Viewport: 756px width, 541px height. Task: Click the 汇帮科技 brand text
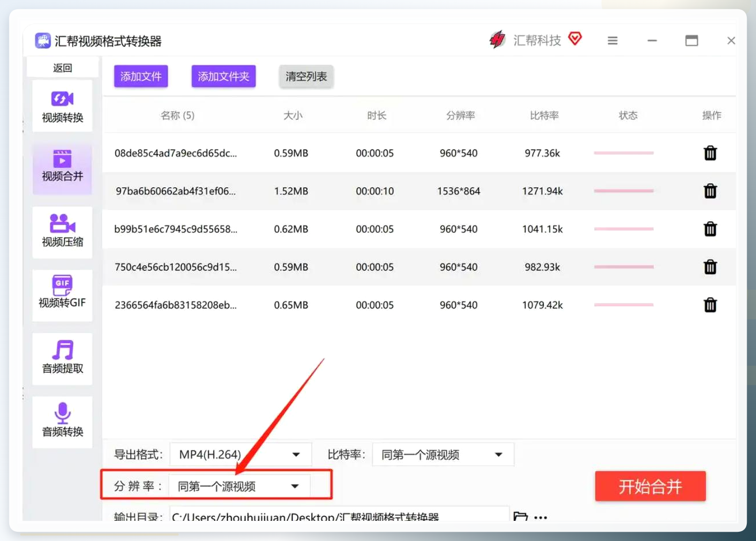537,40
